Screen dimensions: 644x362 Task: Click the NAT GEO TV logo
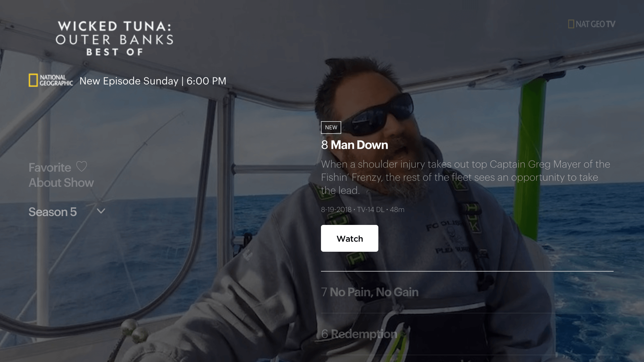(592, 24)
